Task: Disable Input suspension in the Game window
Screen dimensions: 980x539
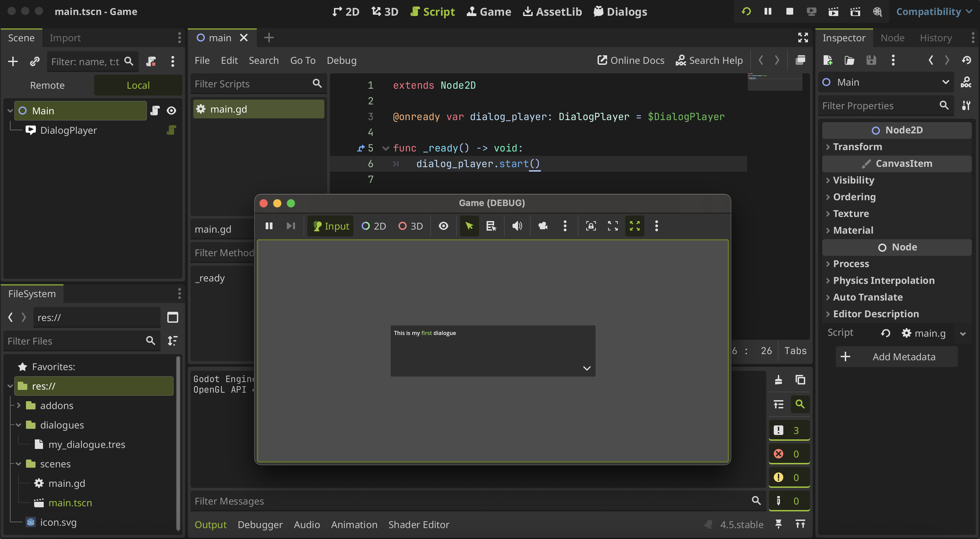Action: (x=330, y=226)
